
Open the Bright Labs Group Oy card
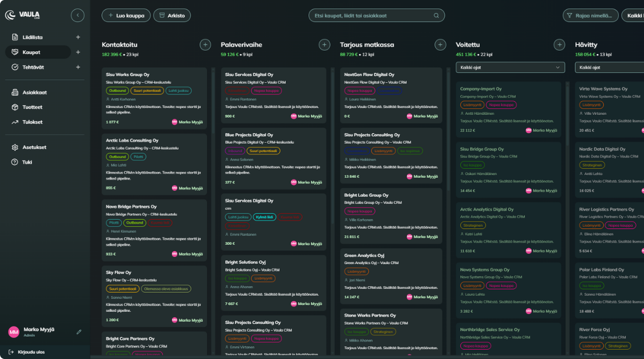pos(391,216)
